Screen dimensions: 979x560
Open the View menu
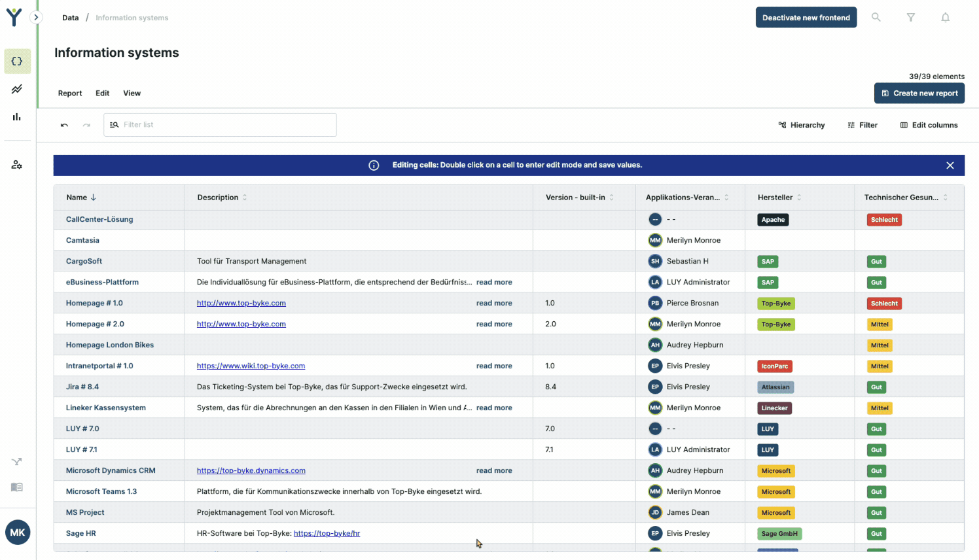tap(132, 94)
